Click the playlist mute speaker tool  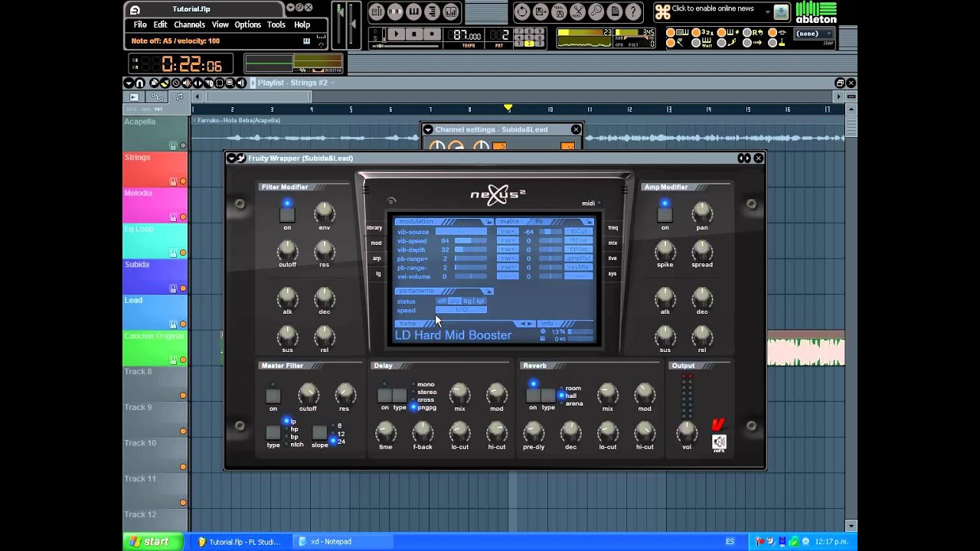point(186,83)
